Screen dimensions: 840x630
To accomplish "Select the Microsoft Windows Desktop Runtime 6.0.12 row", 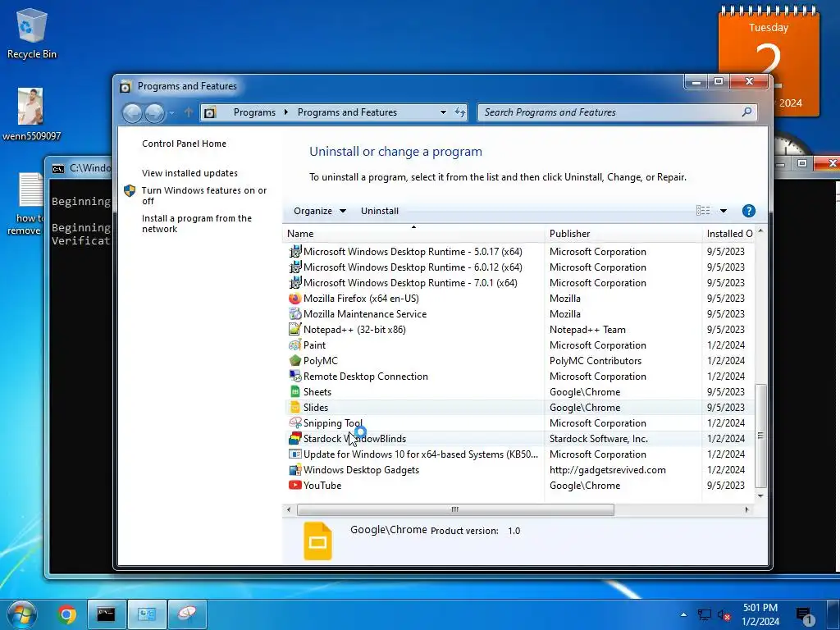I will 518,267.
